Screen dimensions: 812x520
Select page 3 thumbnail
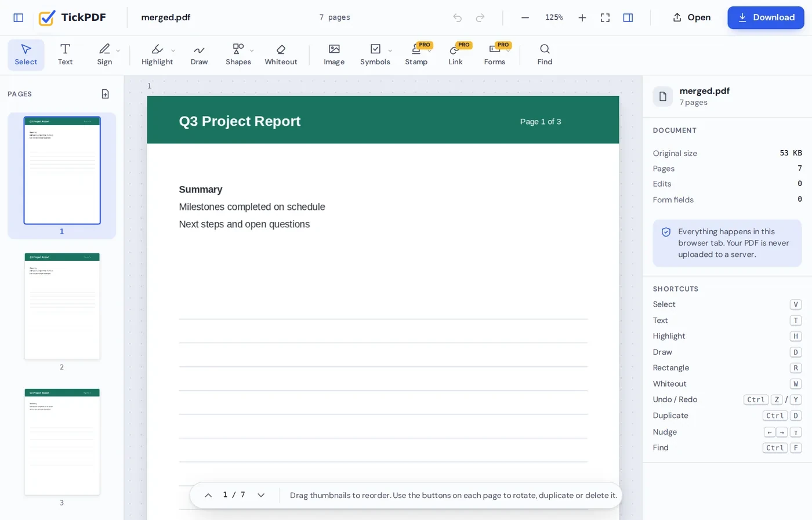coord(62,442)
